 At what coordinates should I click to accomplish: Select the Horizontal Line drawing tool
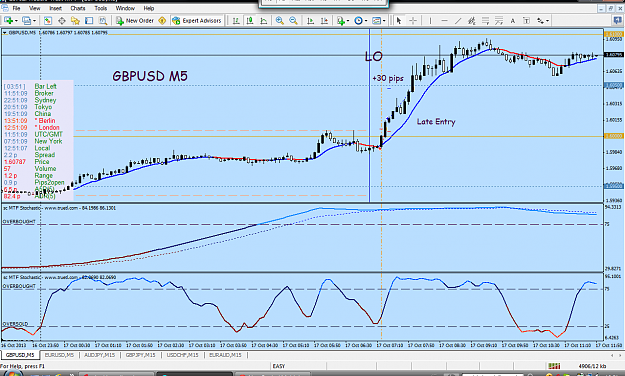[x=444, y=20]
